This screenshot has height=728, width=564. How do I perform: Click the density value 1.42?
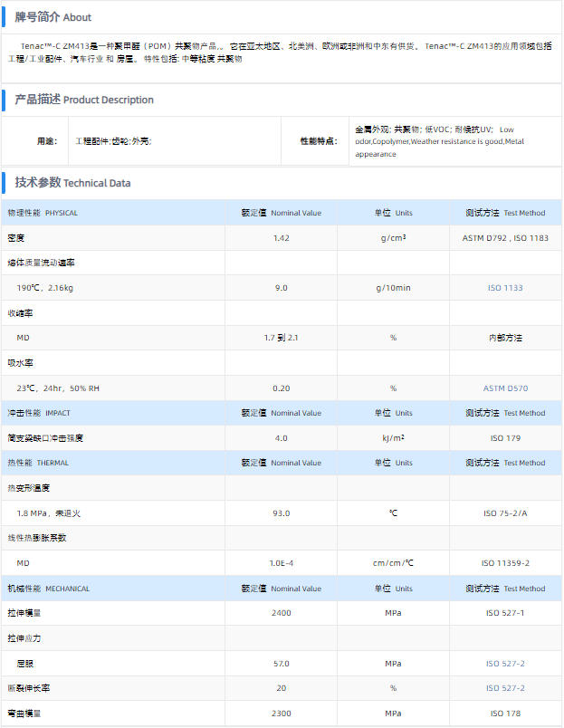pyautogui.click(x=281, y=238)
